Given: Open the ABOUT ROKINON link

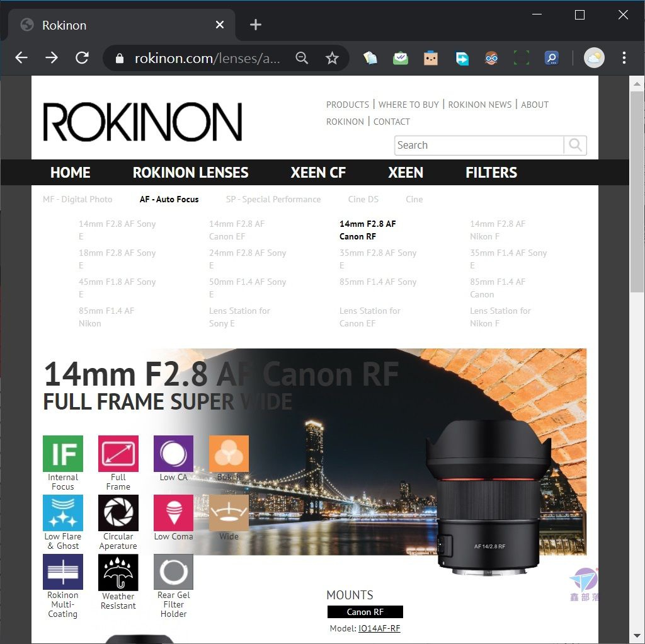Looking at the screenshot, I should (x=534, y=105).
